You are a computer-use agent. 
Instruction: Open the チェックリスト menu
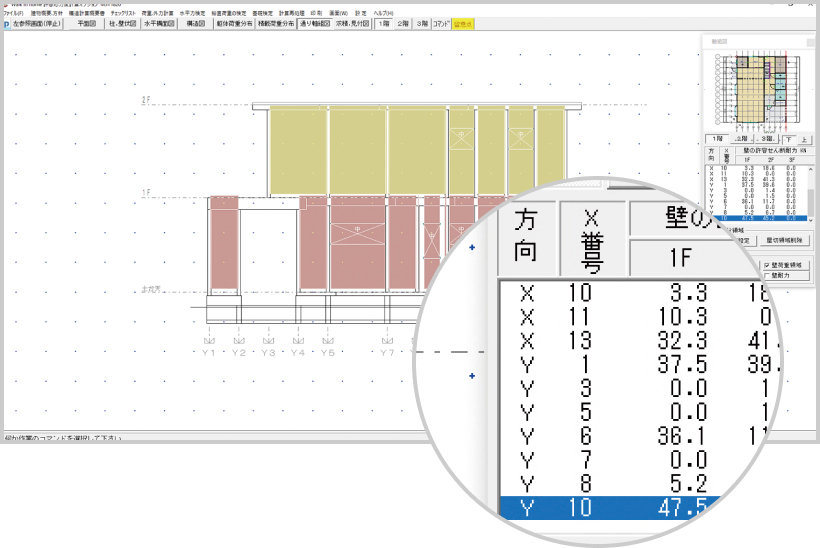(x=123, y=13)
